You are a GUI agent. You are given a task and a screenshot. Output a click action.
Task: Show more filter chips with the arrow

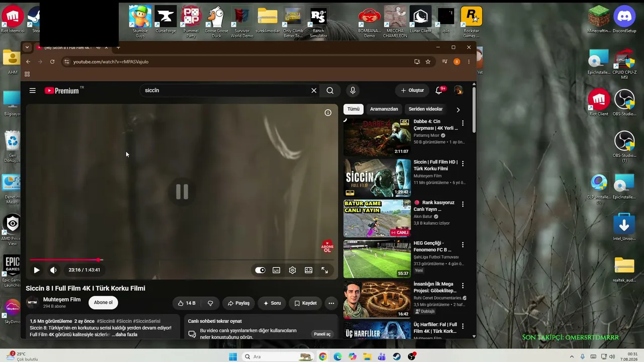tap(458, 110)
